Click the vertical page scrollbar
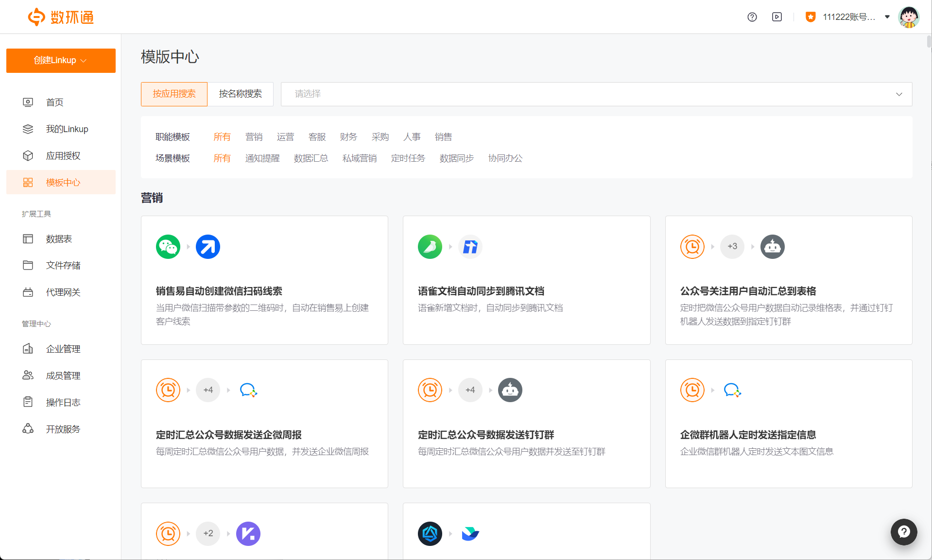The image size is (932, 560). click(x=929, y=41)
